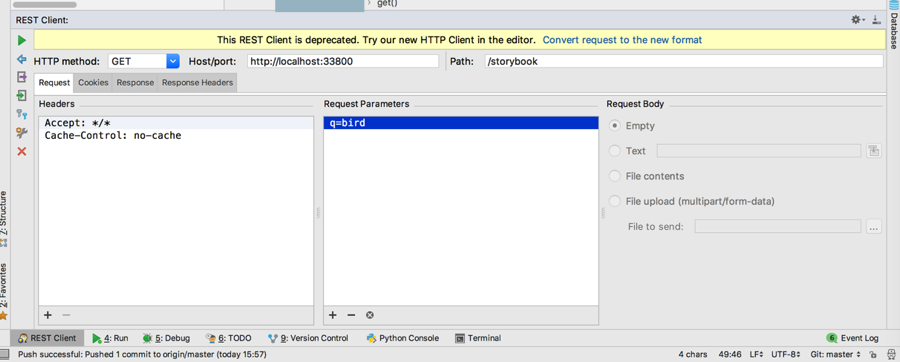Click the splitter grip between Headers and Parameters
Screen dimensions: 900x362
pyautogui.click(x=319, y=213)
